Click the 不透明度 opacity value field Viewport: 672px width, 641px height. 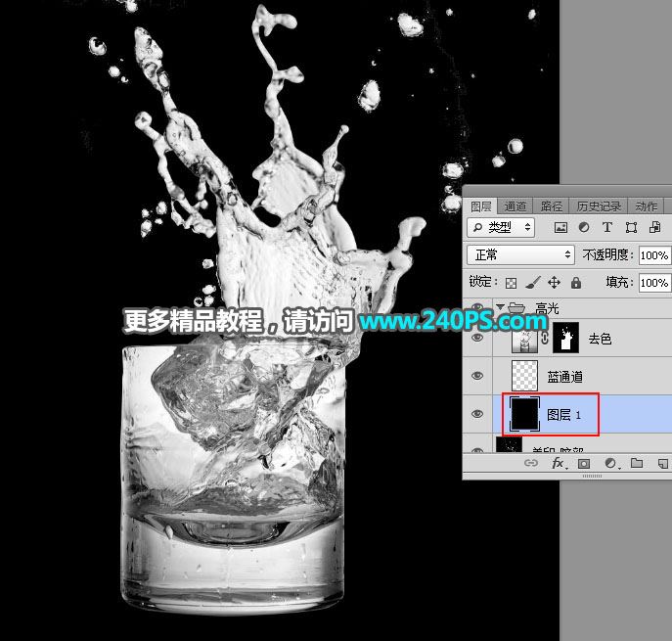654,255
